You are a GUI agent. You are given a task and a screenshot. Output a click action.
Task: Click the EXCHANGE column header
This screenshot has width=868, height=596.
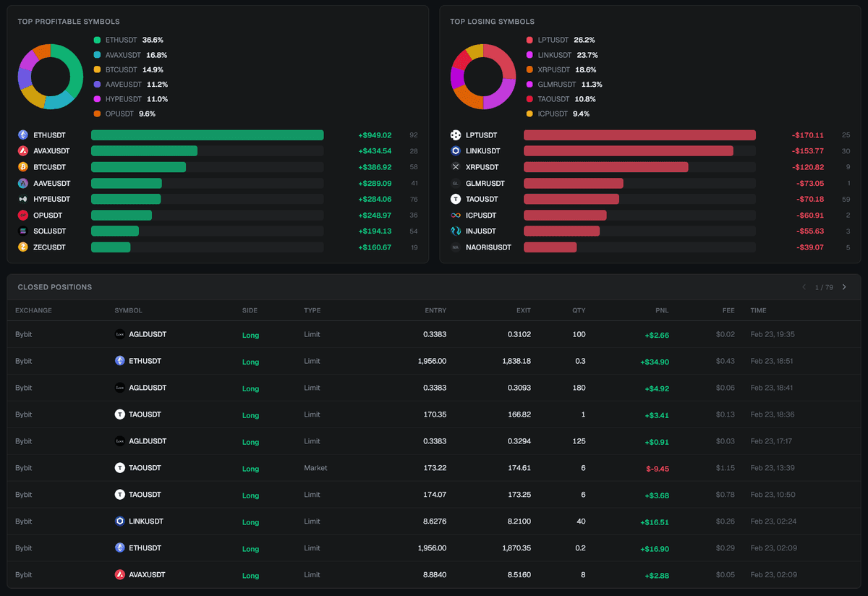tap(33, 310)
